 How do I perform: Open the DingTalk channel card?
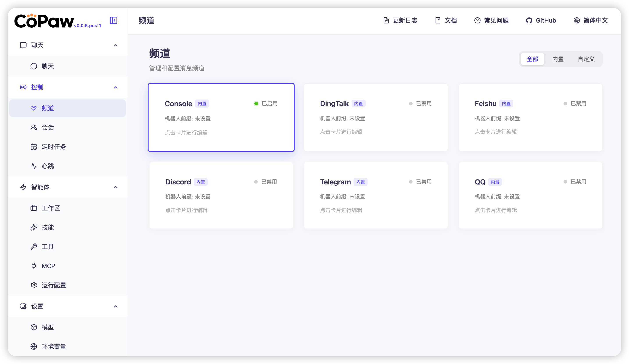(375, 117)
